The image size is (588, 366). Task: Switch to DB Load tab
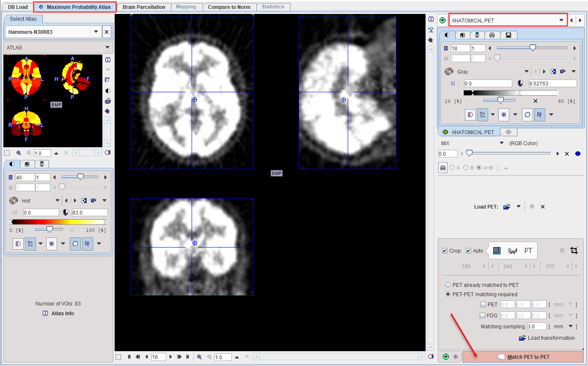pyautogui.click(x=18, y=7)
